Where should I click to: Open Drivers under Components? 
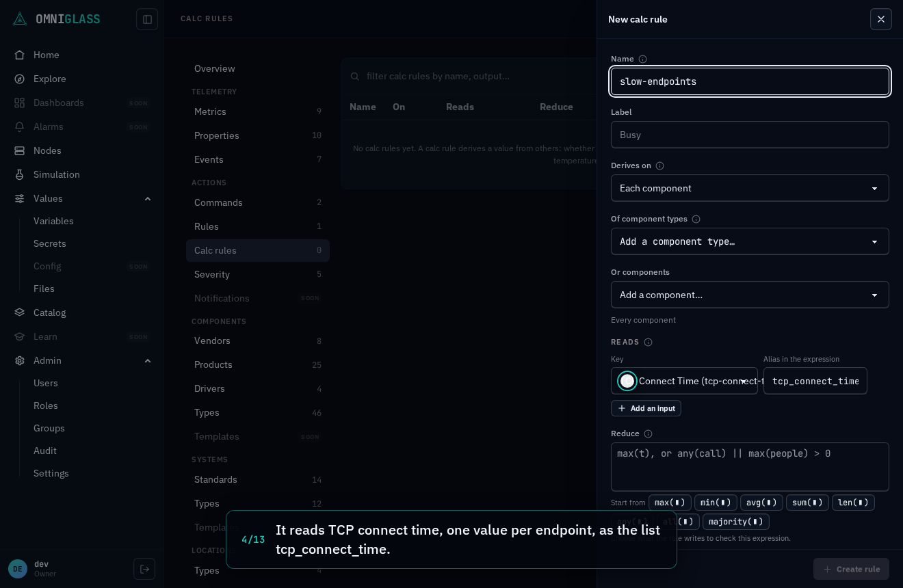click(257, 388)
